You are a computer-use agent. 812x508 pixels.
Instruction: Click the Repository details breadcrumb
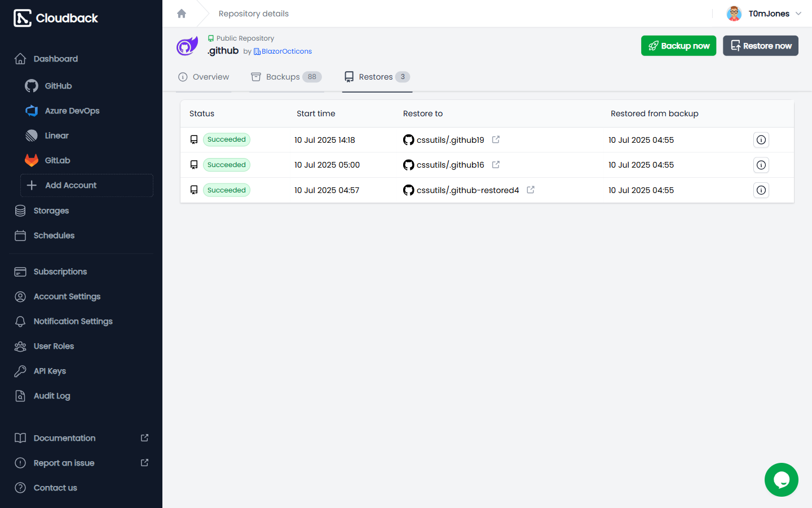254,14
